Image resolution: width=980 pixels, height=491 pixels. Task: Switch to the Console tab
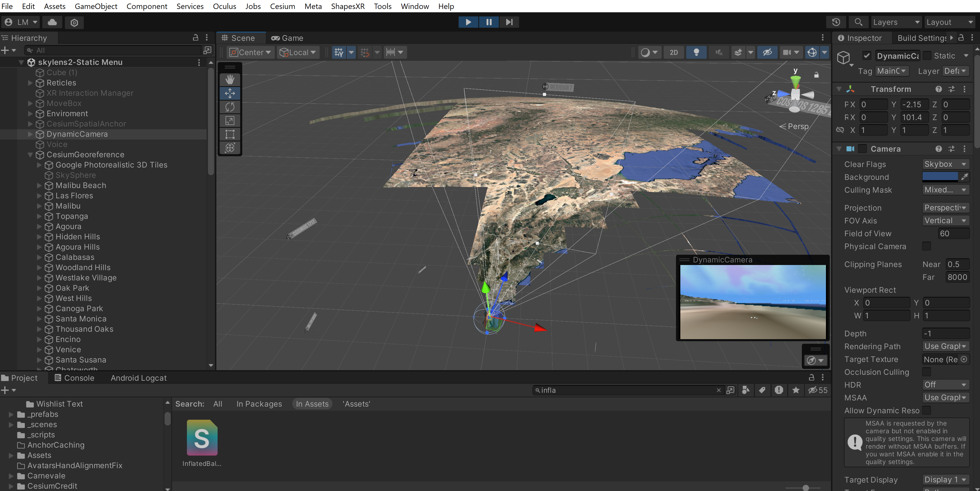(x=75, y=378)
